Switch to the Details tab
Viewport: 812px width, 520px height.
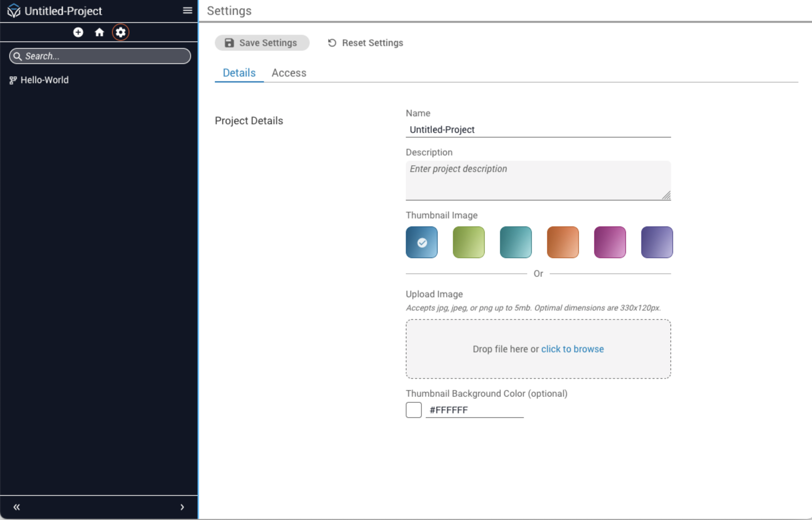(239, 73)
